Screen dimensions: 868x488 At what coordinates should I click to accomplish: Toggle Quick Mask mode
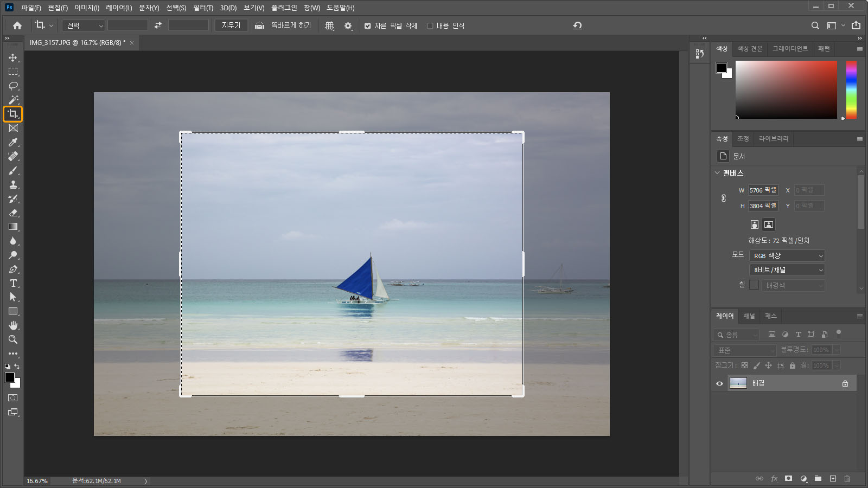pyautogui.click(x=13, y=398)
